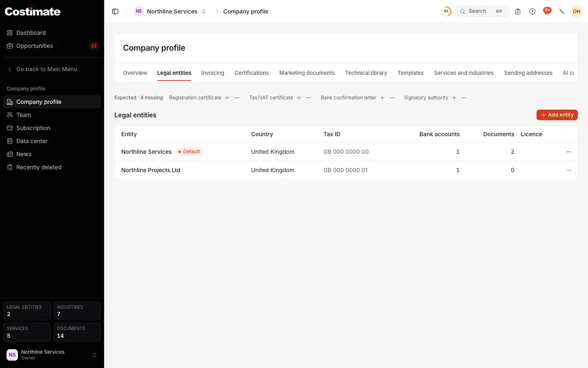Click the Opportunities badge showing 22
This screenshot has width=588, height=368.
click(94, 46)
